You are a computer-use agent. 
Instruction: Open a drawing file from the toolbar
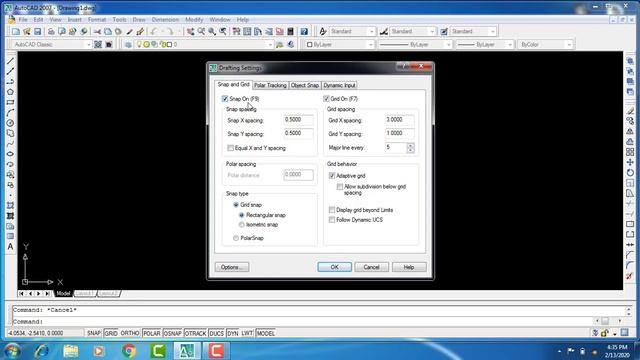[x=27, y=31]
